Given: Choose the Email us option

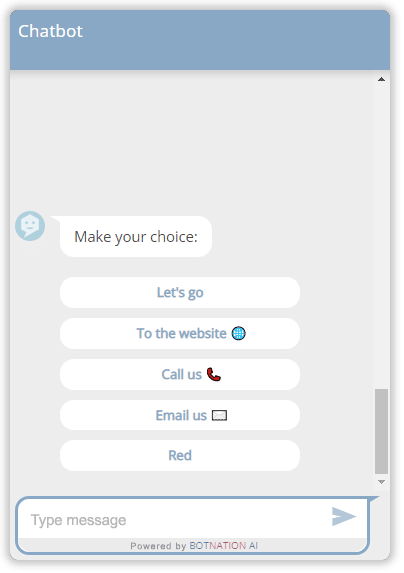Looking at the screenshot, I should (180, 415).
